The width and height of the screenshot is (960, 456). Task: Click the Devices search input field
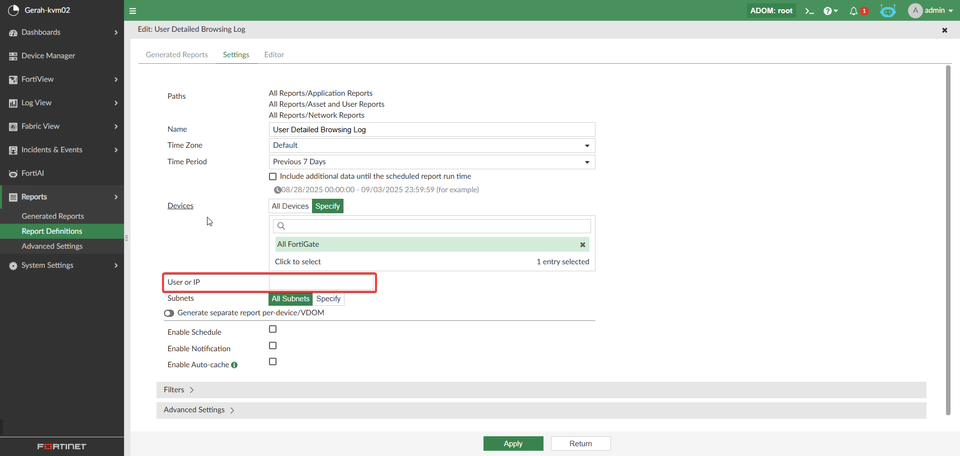point(432,226)
